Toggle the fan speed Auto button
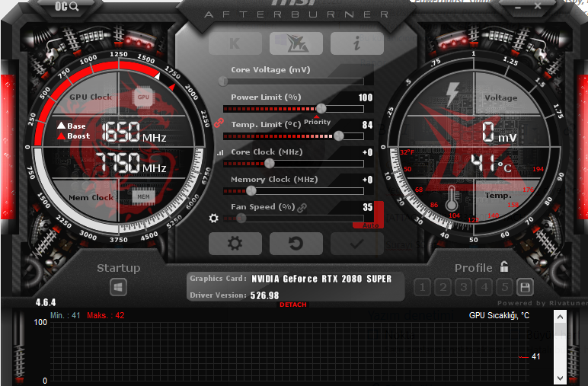This screenshot has height=386, width=588. [x=370, y=225]
